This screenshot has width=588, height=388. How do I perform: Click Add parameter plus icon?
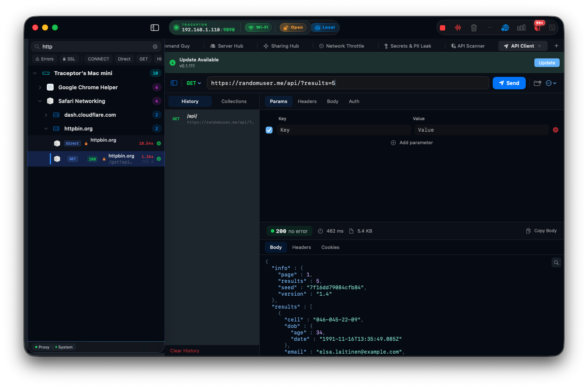click(x=393, y=142)
